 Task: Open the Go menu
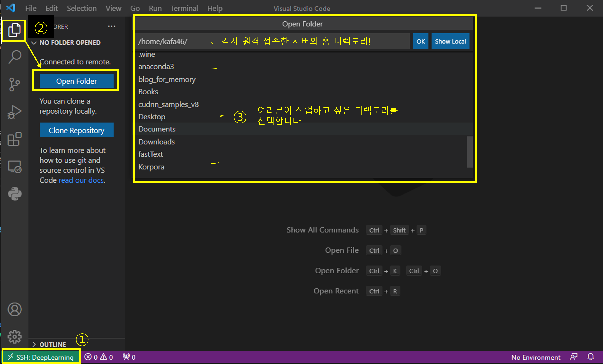point(135,8)
